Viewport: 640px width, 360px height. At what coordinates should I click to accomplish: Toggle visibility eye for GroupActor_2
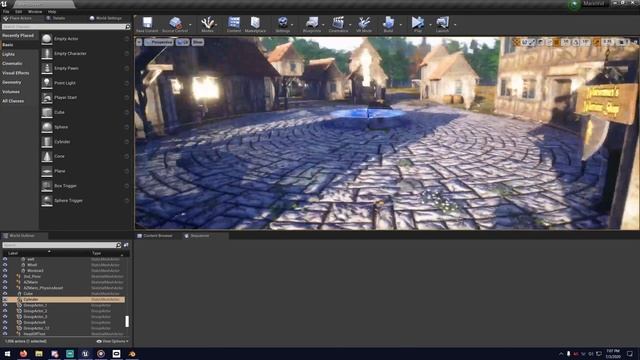[5, 311]
